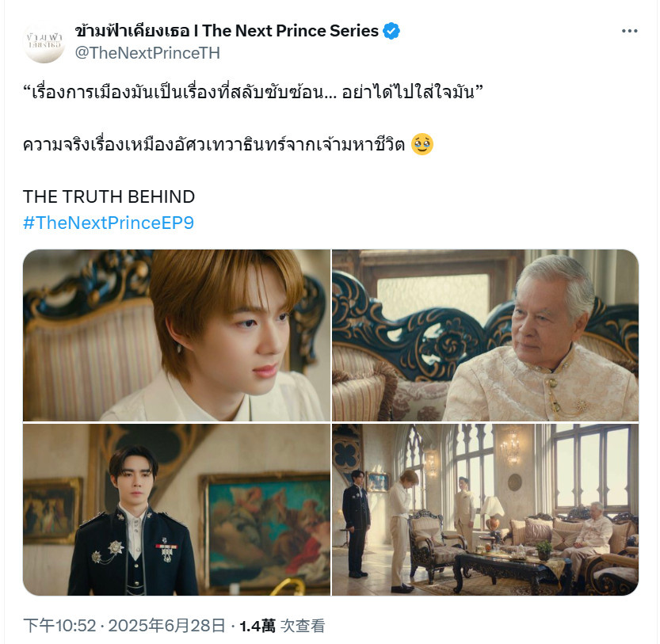This screenshot has width=660, height=644.
Task: Click the 下午10:52 post time
Action: tap(59, 626)
